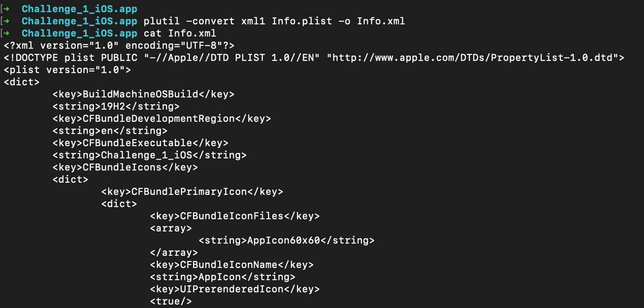The width and height of the screenshot is (644, 308).
Task: Click the UIPrerenderedIcon key
Action: [x=235, y=289]
